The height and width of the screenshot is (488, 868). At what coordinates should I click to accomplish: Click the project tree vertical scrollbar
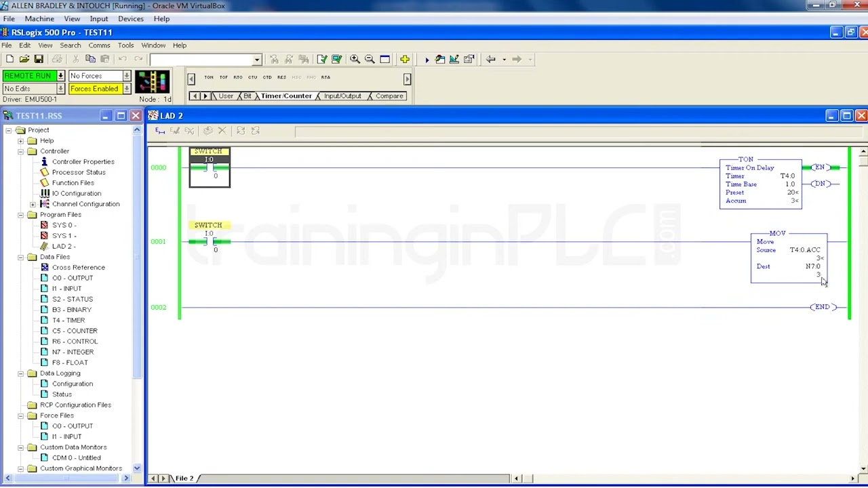click(x=137, y=298)
